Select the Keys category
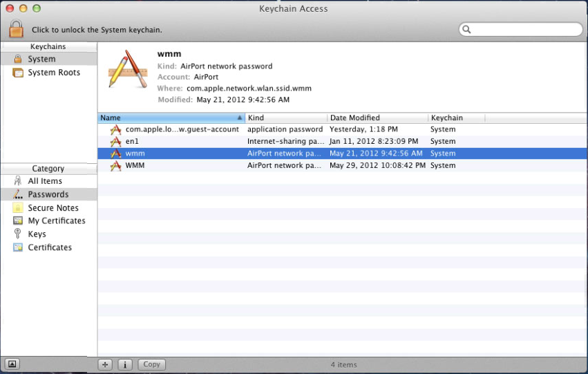This screenshot has height=374, width=588. click(x=49, y=234)
